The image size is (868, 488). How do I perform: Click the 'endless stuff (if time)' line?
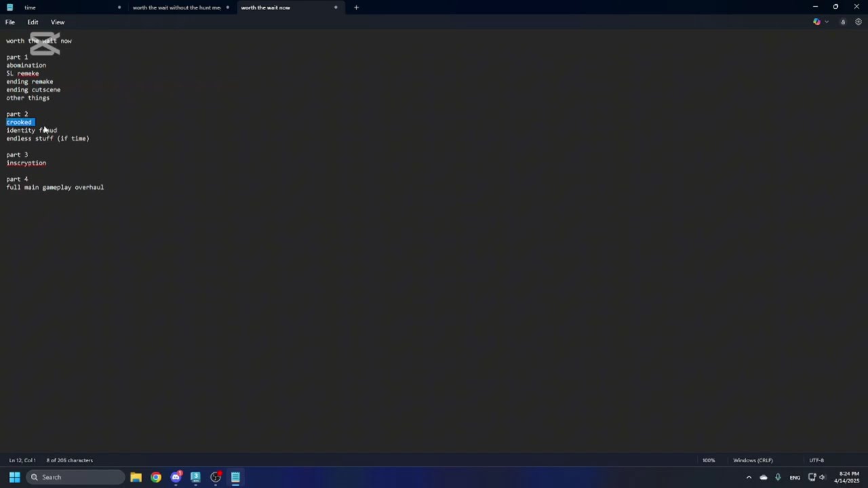pyautogui.click(x=47, y=138)
